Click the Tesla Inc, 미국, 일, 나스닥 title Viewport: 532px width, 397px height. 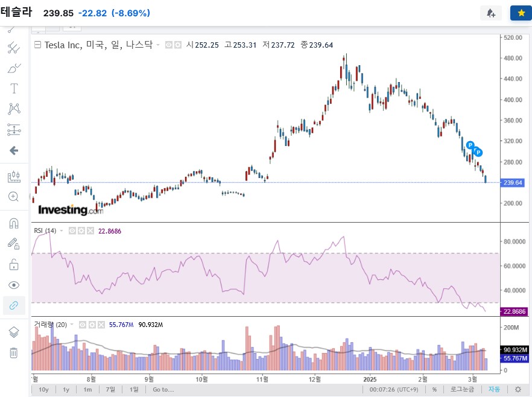click(99, 45)
